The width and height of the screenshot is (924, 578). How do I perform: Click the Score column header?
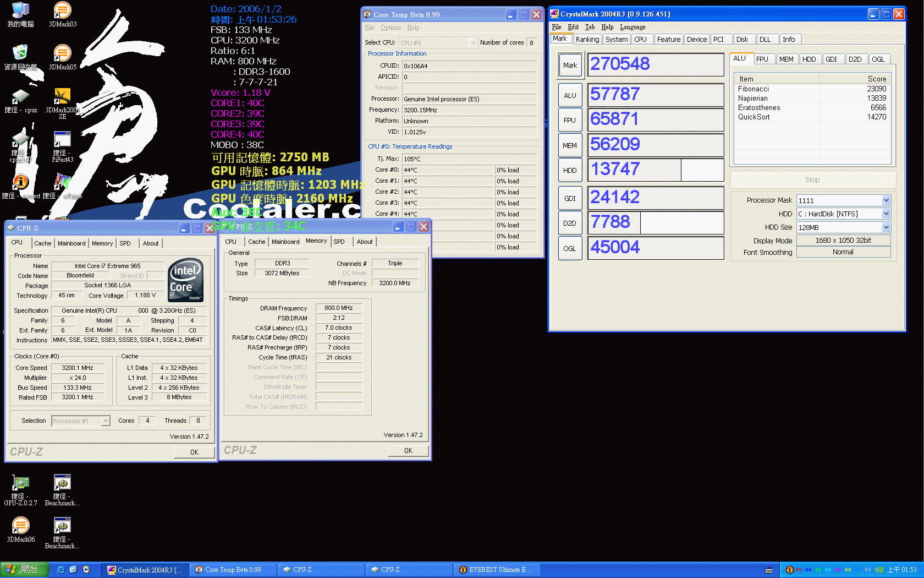854,79
